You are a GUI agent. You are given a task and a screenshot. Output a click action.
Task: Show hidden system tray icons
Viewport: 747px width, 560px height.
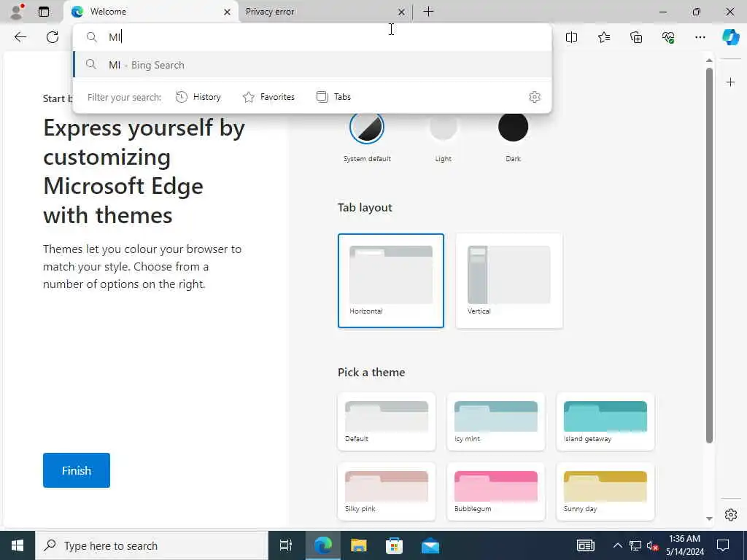coord(617,545)
